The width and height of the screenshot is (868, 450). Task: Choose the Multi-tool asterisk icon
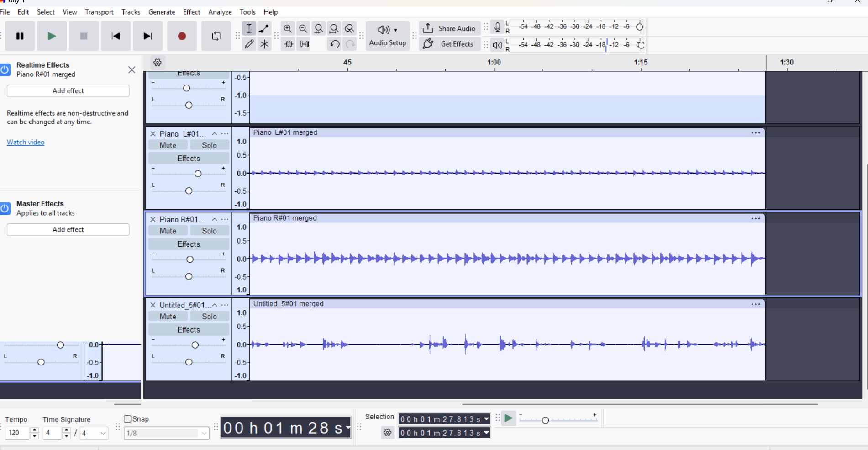pyautogui.click(x=264, y=44)
